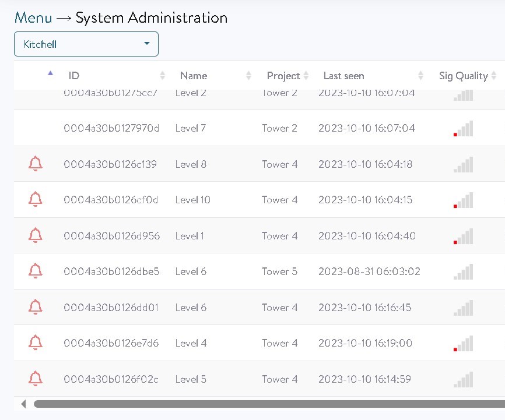The image size is (505, 420).
Task: Click the bell icon on the Tower 5 row
Action: (x=36, y=271)
